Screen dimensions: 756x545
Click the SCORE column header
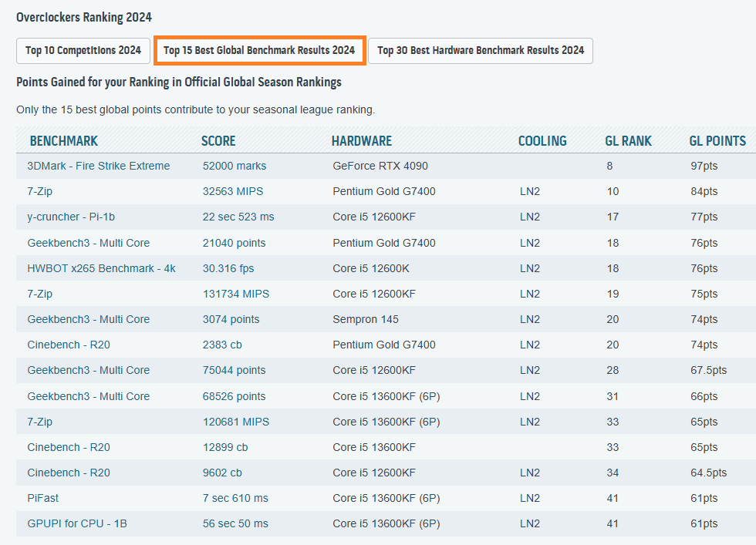pos(218,141)
